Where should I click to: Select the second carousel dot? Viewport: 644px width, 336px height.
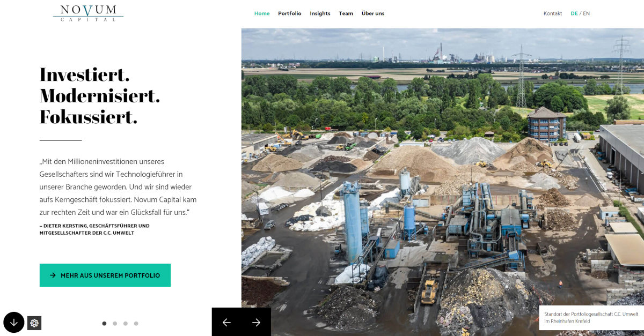point(115,323)
